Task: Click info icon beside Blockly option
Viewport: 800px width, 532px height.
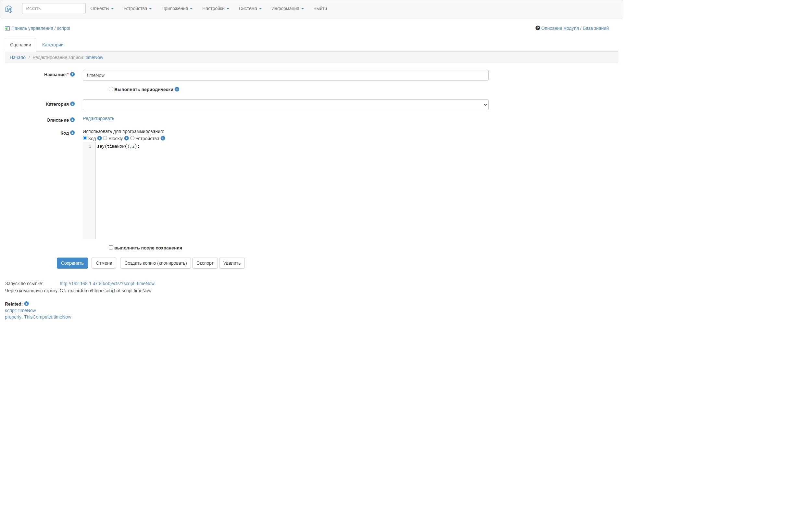Action: coord(126,138)
